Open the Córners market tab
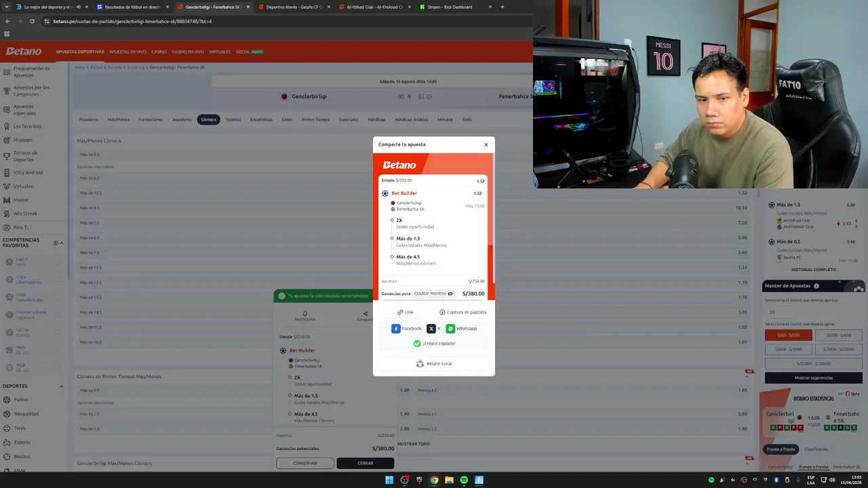868x488 pixels. 209,120
